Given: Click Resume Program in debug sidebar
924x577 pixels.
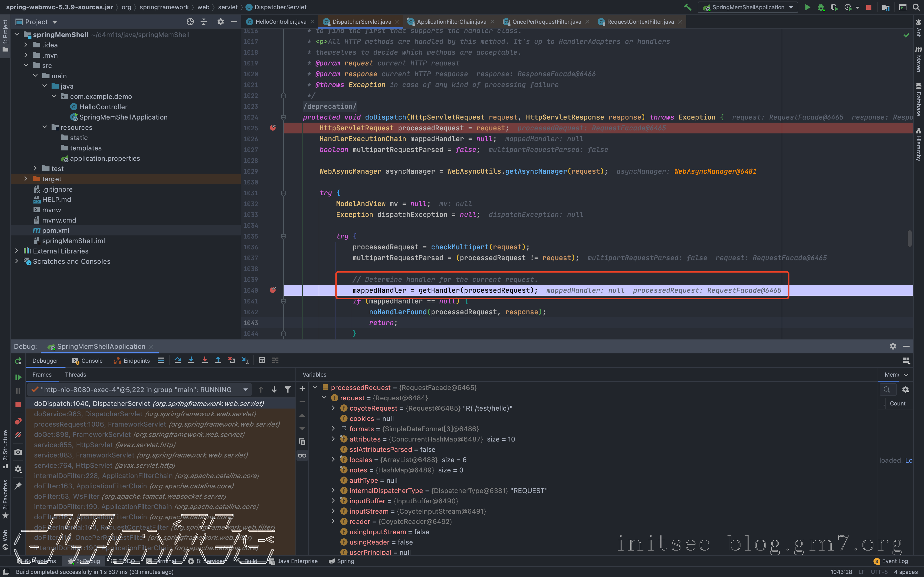Looking at the screenshot, I should [x=18, y=377].
